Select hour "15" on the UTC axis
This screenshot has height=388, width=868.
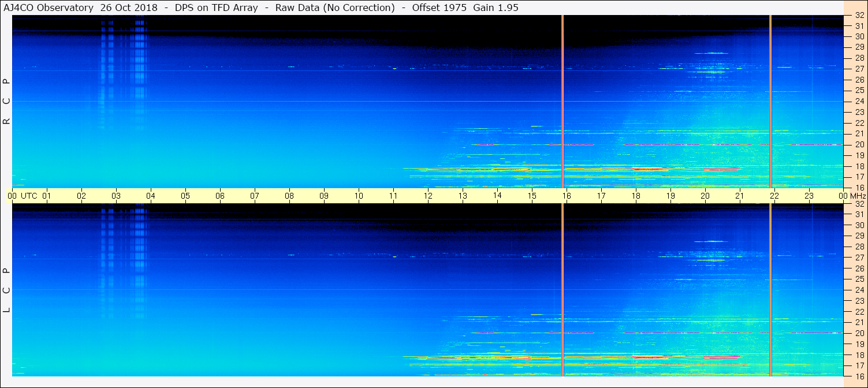pos(532,196)
